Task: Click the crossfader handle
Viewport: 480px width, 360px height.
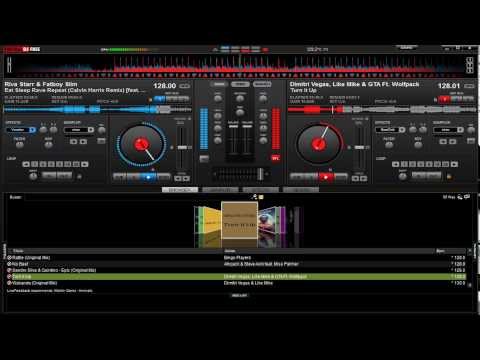Action: coord(260,174)
